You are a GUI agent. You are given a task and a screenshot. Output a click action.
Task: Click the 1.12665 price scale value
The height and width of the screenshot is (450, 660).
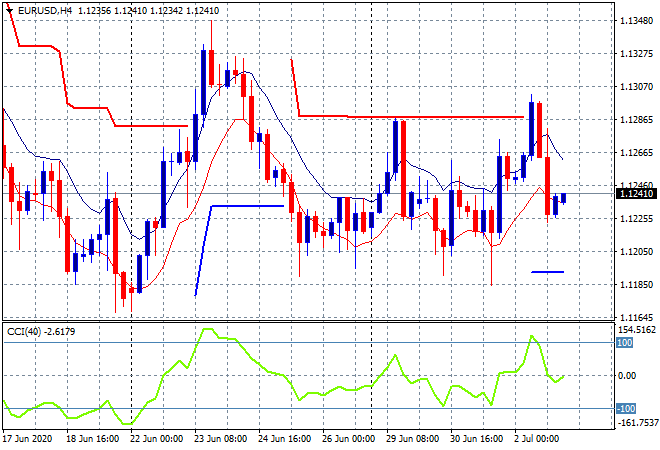point(637,153)
